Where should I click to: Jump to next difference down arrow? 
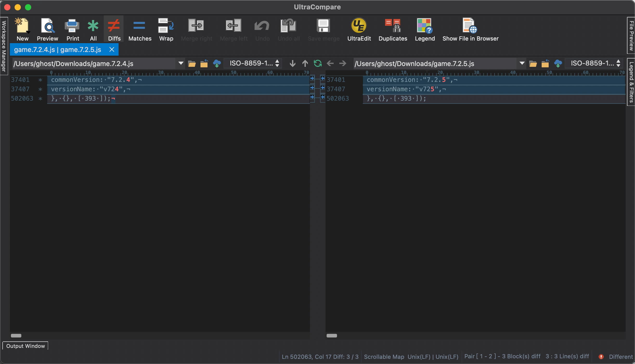click(x=293, y=63)
